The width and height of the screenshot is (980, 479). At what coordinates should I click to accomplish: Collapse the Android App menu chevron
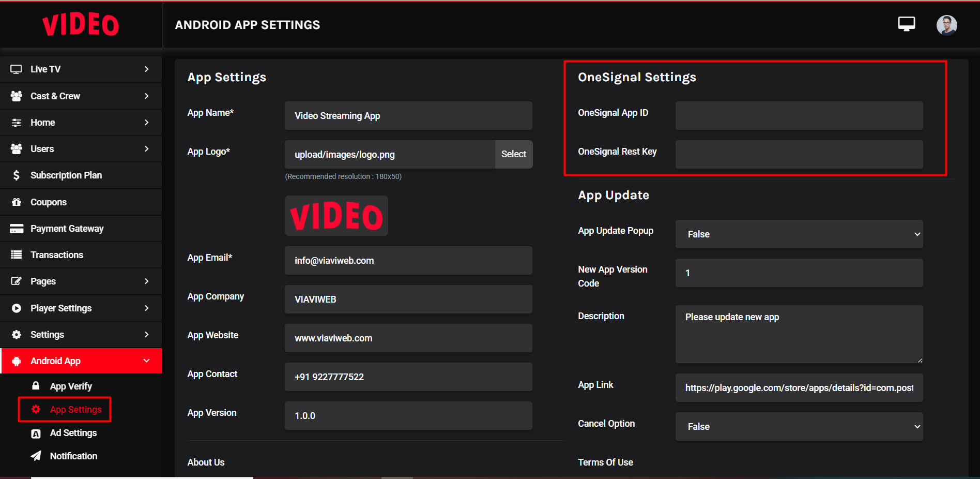click(x=147, y=361)
